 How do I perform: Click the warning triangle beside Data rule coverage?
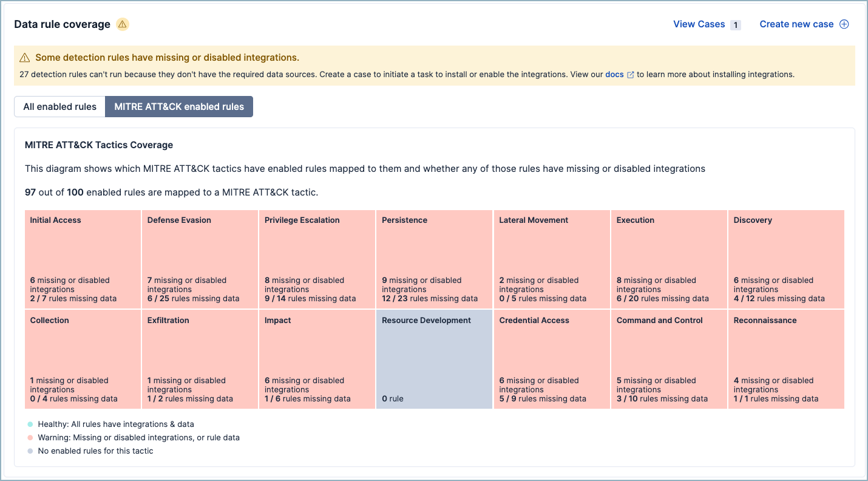[x=122, y=24]
